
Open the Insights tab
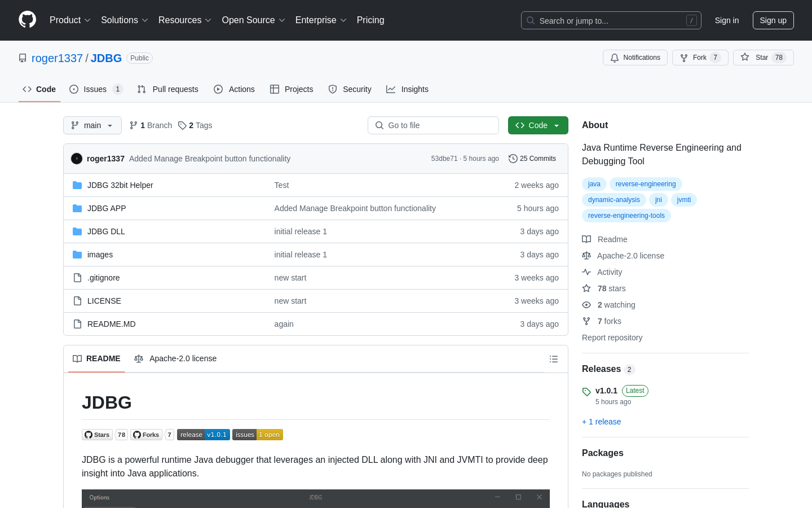click(408, 89)
